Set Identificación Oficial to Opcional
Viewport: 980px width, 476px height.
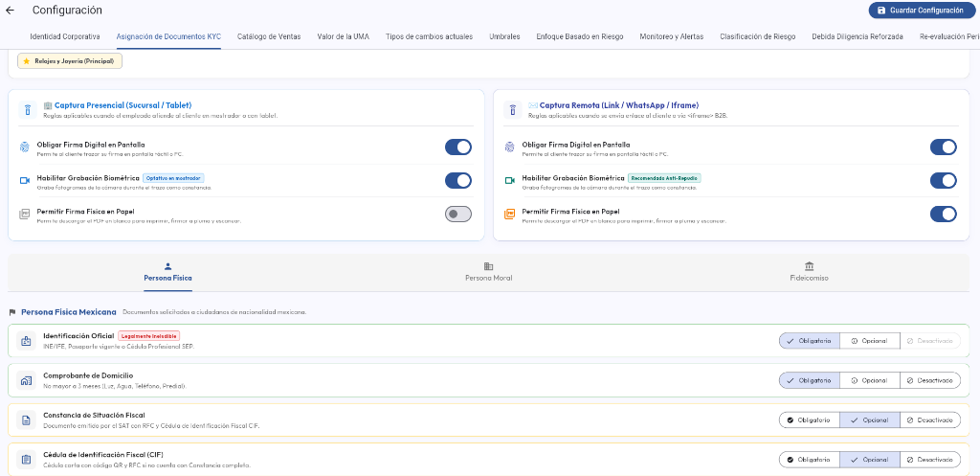[869, 341]
